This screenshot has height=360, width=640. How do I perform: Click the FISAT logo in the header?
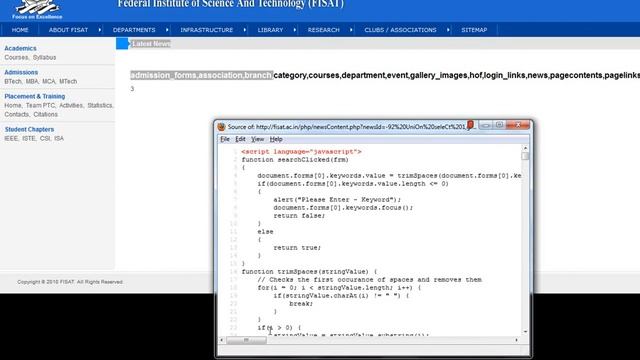pyautogui.click(x=37, y=10)
